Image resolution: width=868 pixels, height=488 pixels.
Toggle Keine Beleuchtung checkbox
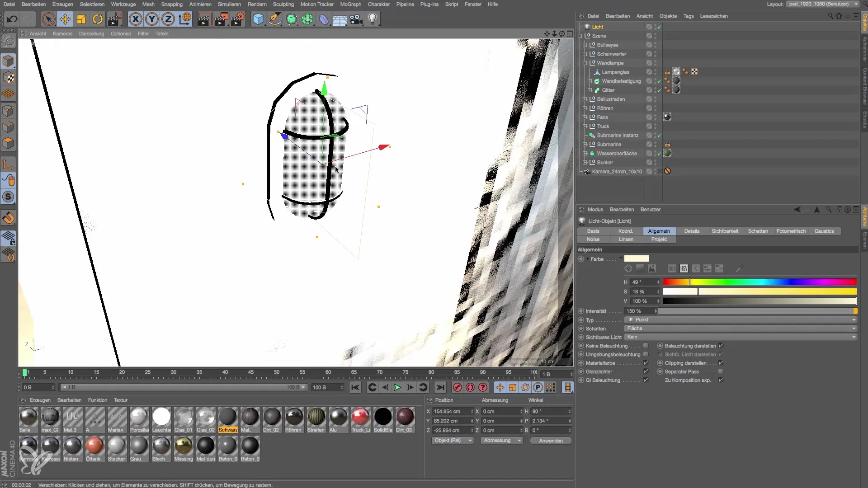pyautogui.click(x=646, y=346)
